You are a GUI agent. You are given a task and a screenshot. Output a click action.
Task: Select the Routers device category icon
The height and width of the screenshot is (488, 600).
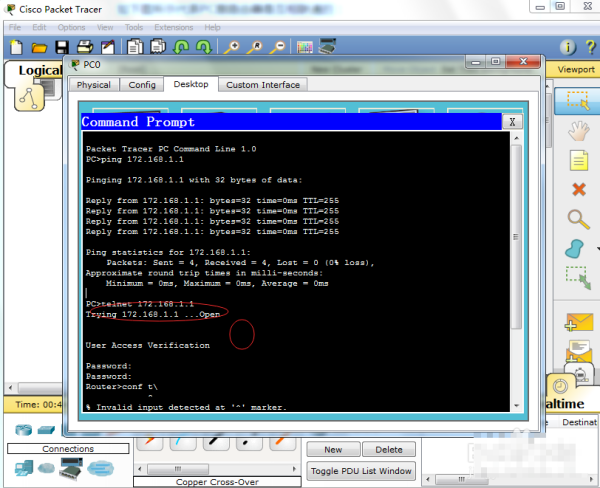click(x=24, y=430)
